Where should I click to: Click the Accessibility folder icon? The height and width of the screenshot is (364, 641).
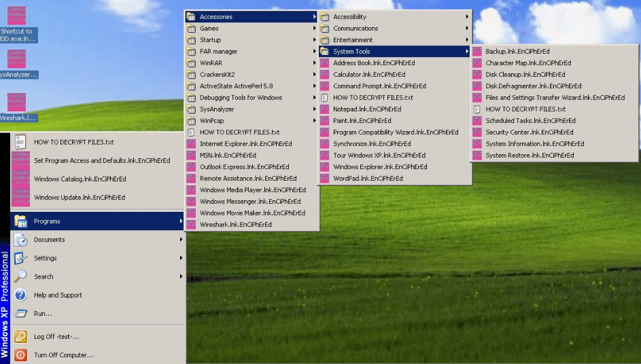click(325, 17)
